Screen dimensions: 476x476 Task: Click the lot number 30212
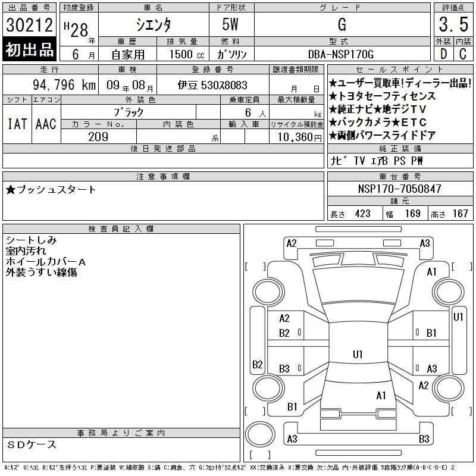29,24
